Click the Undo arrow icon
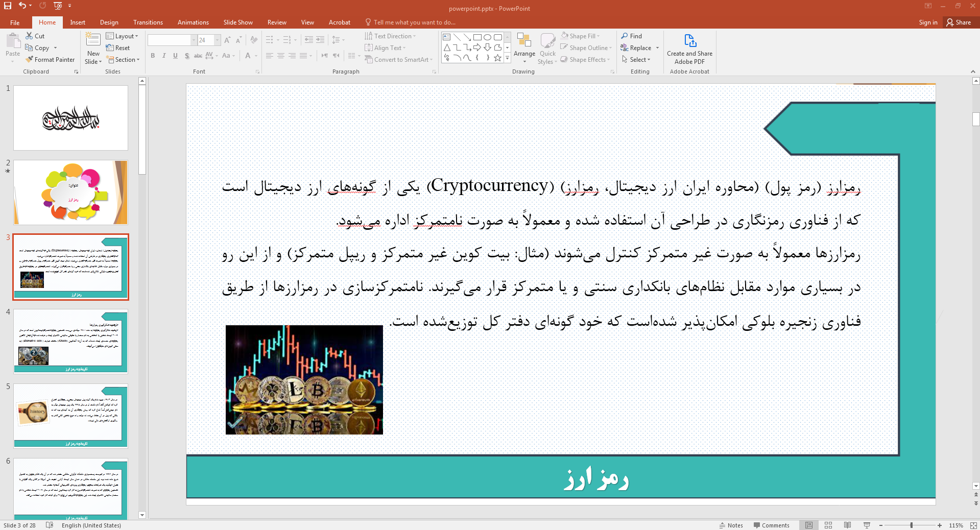The height and width of the screenshot is (530, 980). (x=22, y=6)
